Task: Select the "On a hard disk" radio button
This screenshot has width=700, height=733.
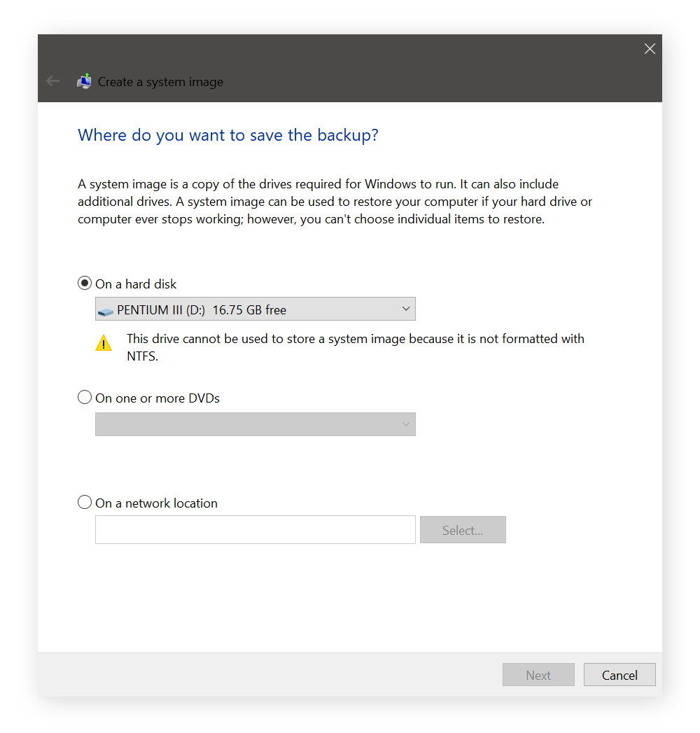Action: point(85,284)
